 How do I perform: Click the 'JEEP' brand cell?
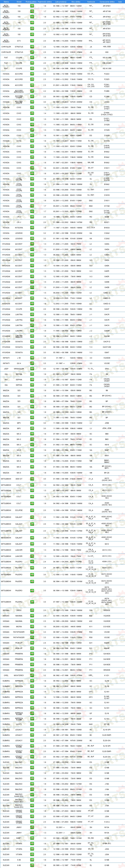click(6, 369)
